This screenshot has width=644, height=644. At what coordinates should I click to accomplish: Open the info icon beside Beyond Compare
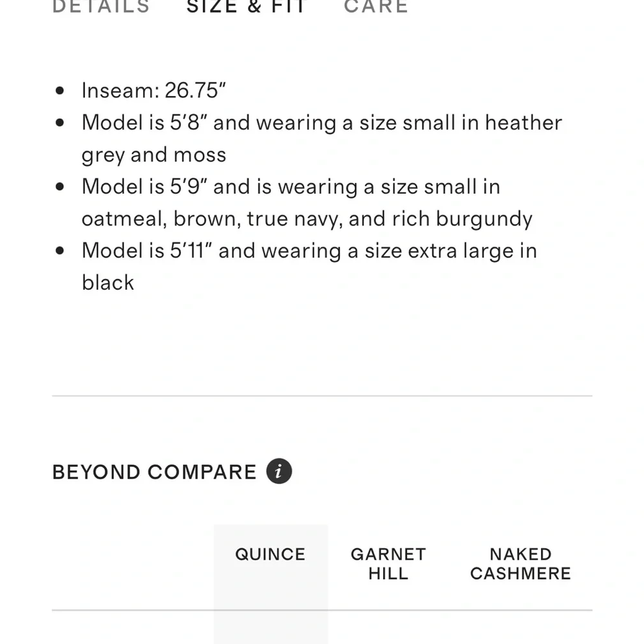(x=279, y=471)
